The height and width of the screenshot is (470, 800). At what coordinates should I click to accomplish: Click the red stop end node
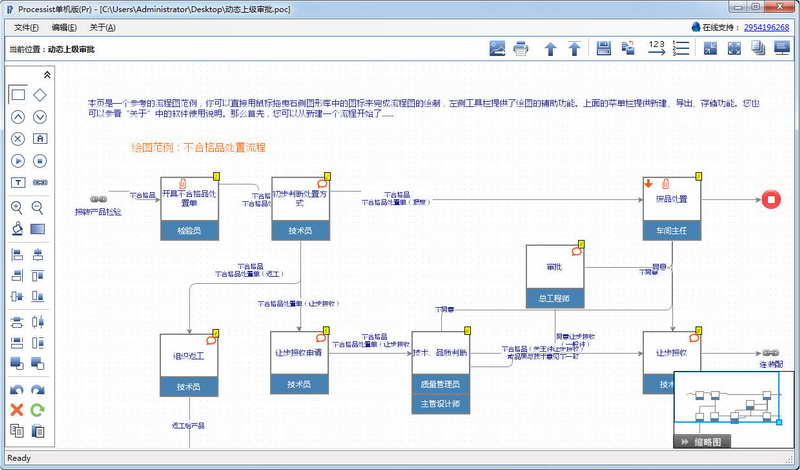pos(771,200)
